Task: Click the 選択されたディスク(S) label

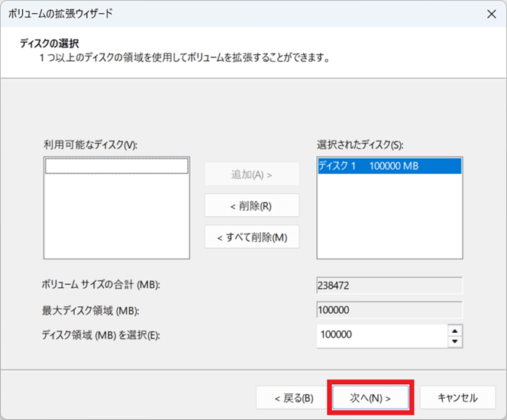Action: click(360, 145)
